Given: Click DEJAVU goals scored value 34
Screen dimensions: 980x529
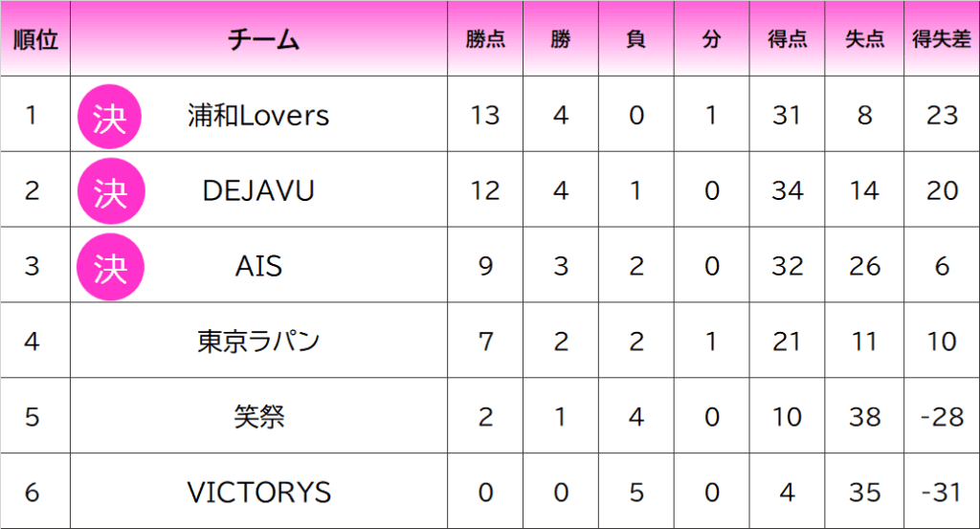Looking at the screenshot, I should [x=787, y=190].
